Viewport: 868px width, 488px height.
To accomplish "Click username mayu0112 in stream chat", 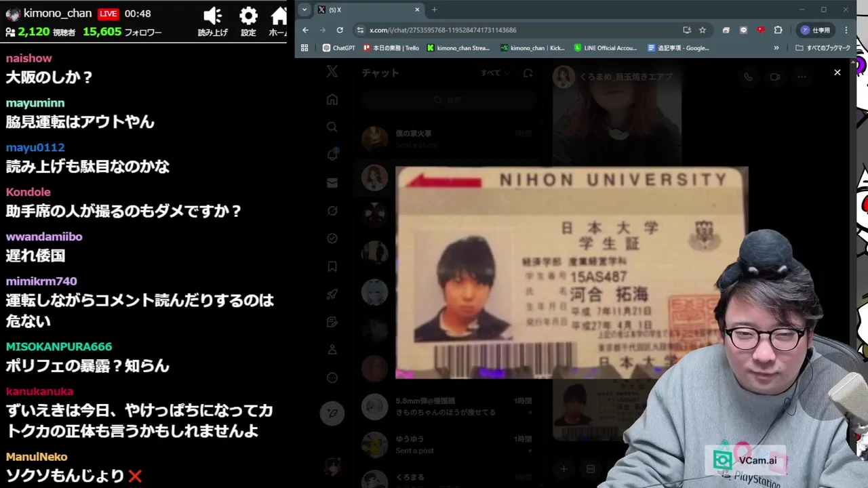I will pos(35,148).
